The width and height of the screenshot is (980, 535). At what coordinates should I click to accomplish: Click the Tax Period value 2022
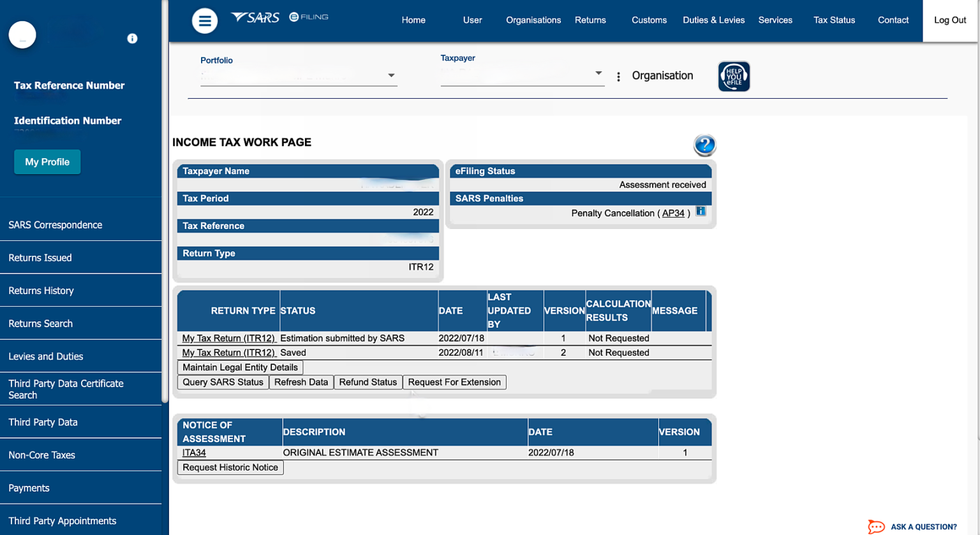[423, 212]
